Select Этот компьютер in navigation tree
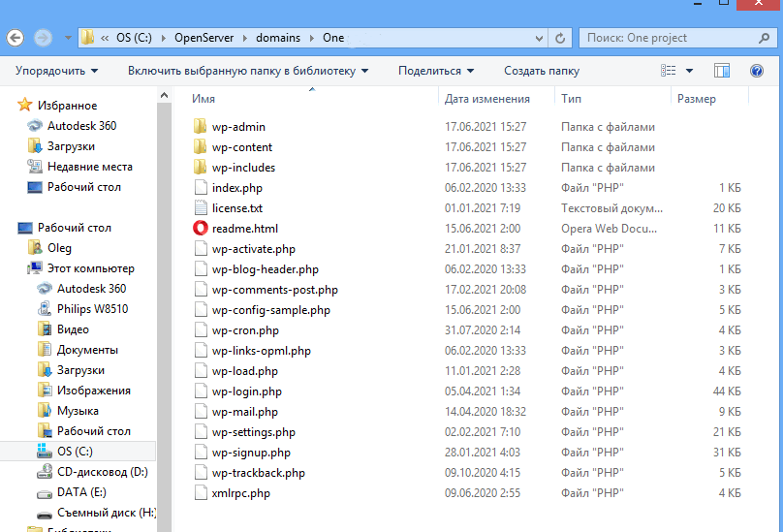 (x=90, y=268)
